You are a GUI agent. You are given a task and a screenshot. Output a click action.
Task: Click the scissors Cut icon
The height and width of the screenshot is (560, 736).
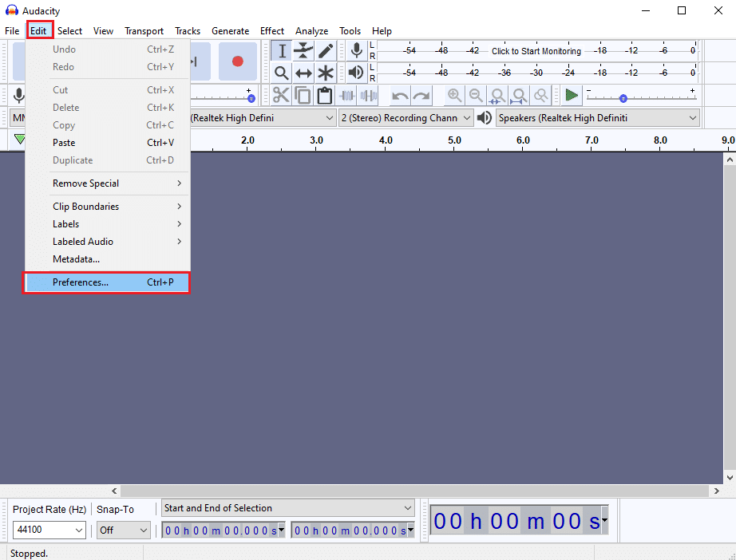tap(281, 96)
